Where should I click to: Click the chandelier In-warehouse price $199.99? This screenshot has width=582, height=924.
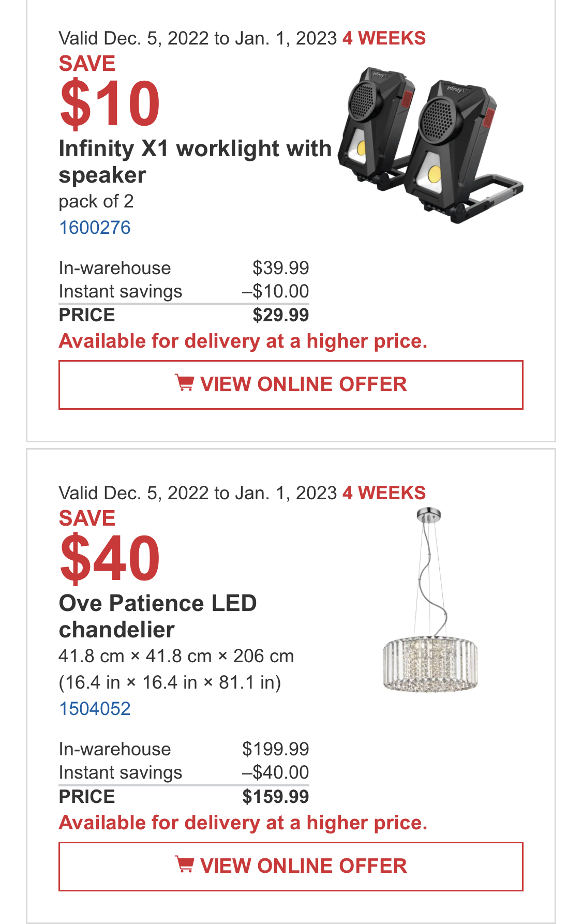click(275, 749)
